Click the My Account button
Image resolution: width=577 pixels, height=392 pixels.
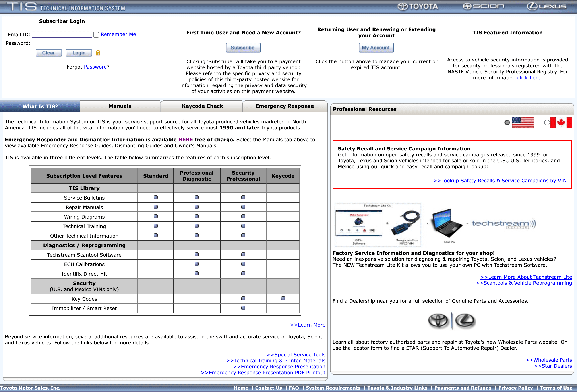[376, 48]
